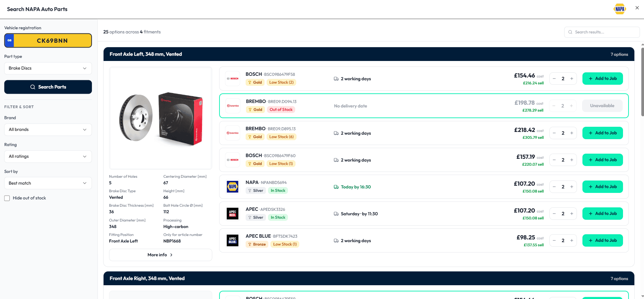Click Low Stock (2) badge on BOSCH
The image size is (644, 299).
tap(281, 82)
